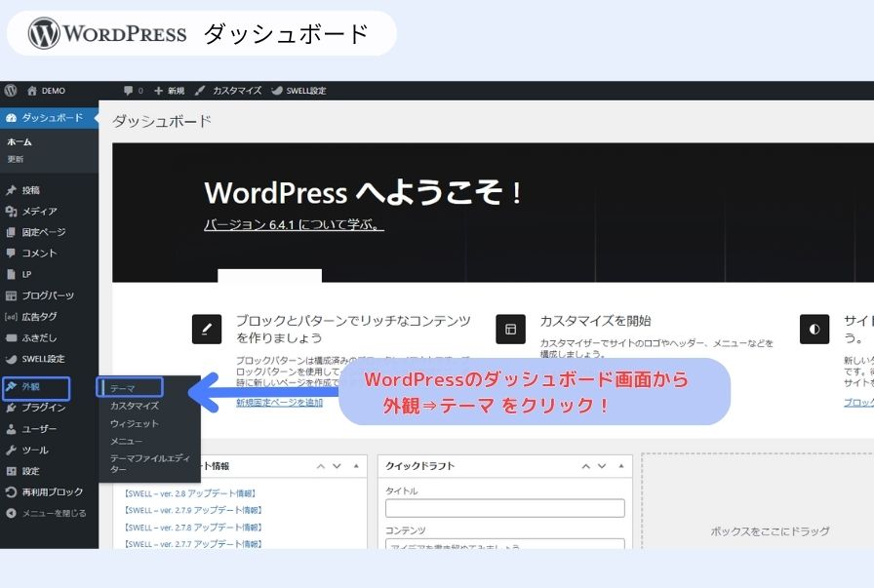Open SWELL設定 in the admin bar
Viewport: 874px width, 588px height.
(298, 91)
